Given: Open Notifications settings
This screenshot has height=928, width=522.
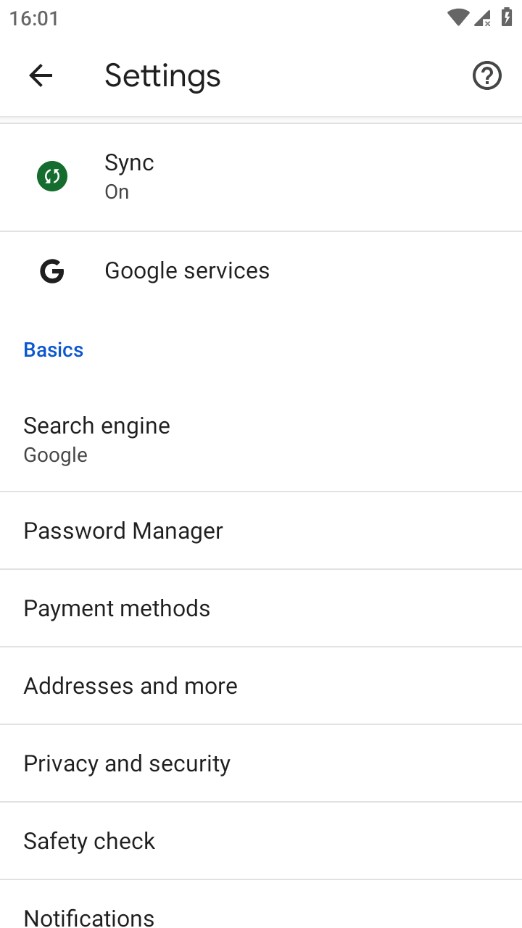Looking at the screenshot, I should 261,904.
